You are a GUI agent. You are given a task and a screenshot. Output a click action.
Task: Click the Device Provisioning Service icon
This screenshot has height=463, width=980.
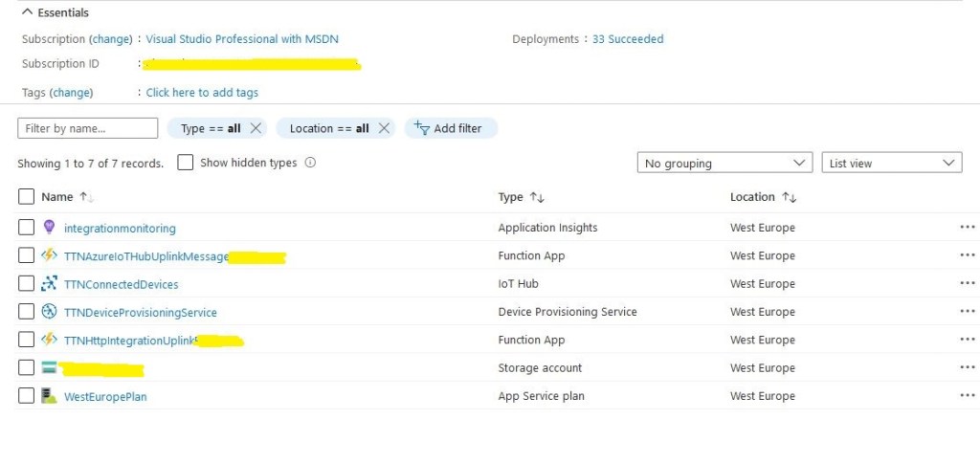tap(50, 312)
